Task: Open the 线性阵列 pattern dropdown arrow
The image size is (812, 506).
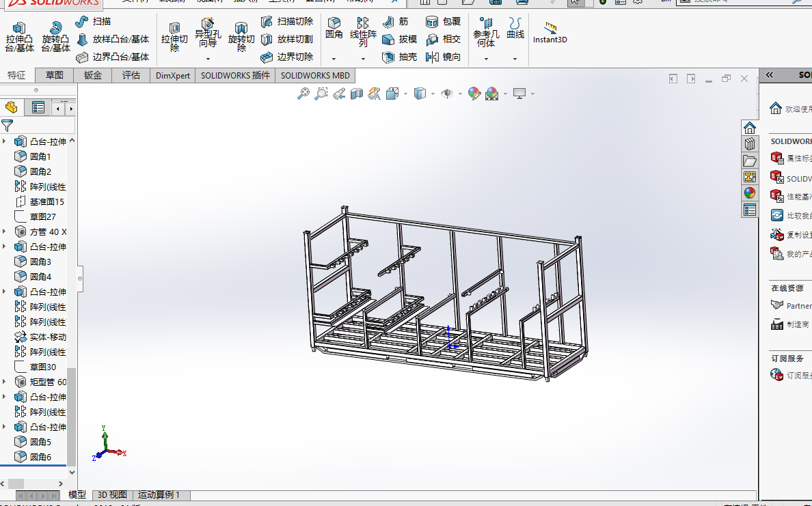Action: point(363,59)
